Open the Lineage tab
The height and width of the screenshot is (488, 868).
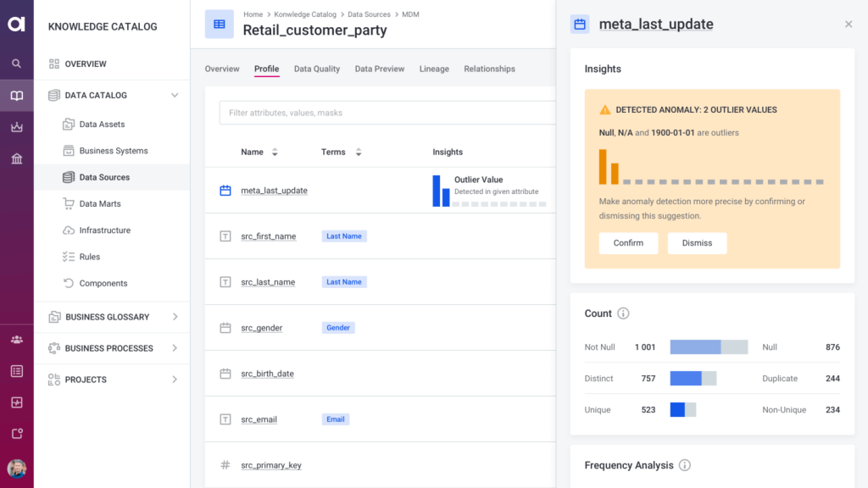pyautogui.click(x=434, y=69)
